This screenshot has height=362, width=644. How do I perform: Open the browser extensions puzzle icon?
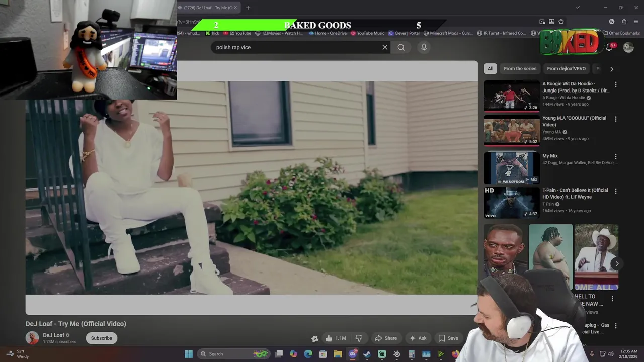tap(624, 22)
